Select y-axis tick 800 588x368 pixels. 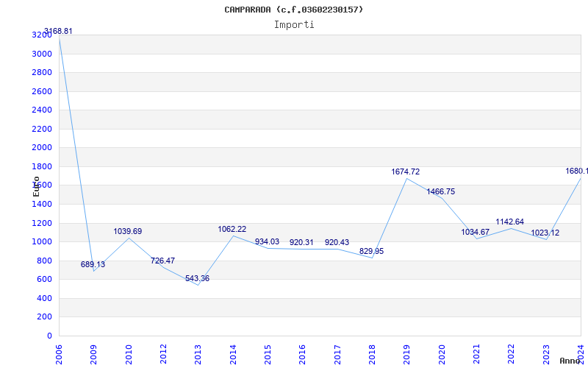coord(45,261)
